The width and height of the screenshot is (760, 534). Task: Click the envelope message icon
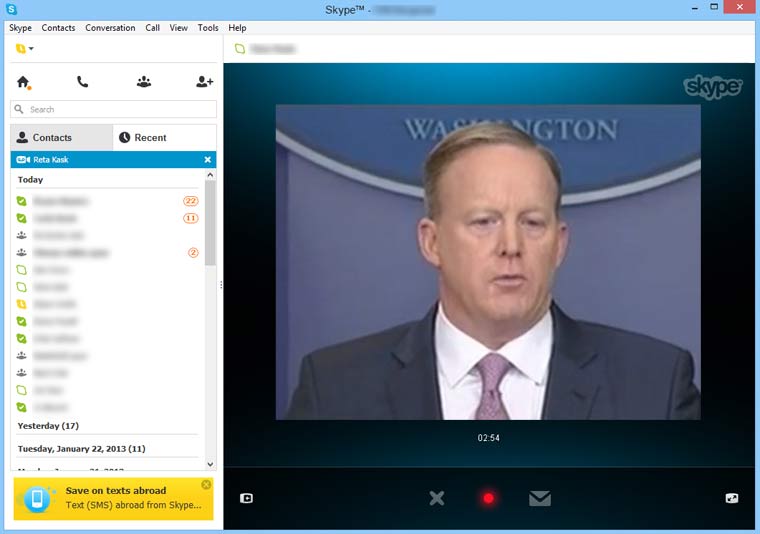(x=540, y=498)
